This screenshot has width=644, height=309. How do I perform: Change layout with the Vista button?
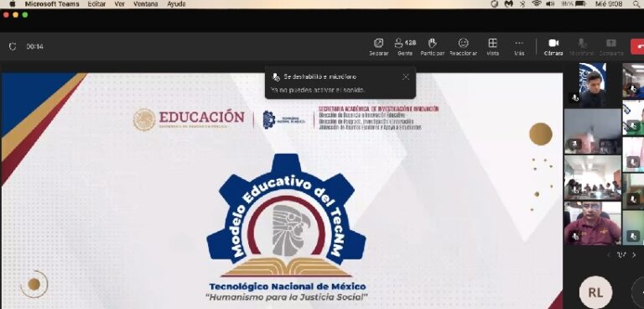pyautogui.click(x=493, y=47)
